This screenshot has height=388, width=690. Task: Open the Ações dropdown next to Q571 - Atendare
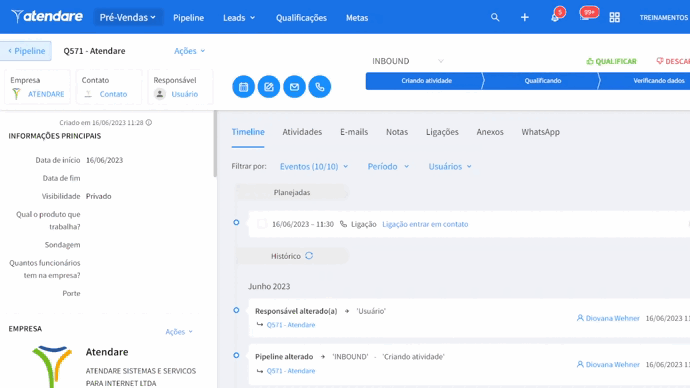190,51
